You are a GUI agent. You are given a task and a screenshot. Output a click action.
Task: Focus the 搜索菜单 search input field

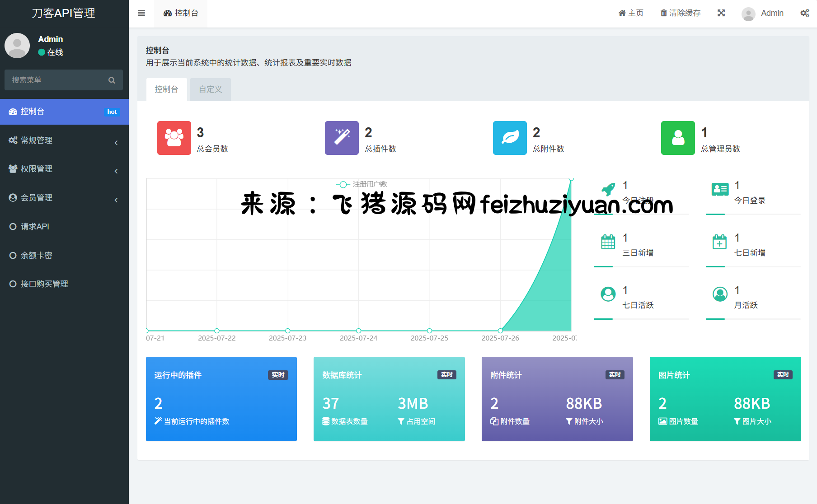[x=56, y=80]
